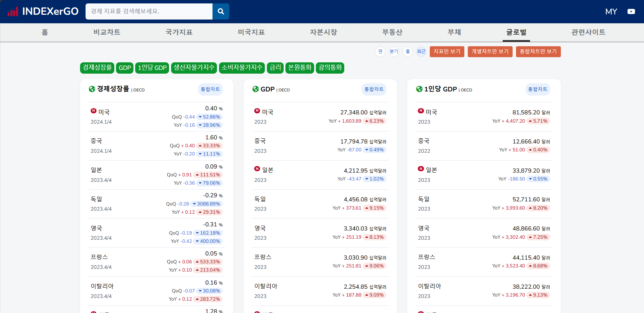Screen dimensions: 644x313
Task: Click 중국 row in 1인당 GDP card
Action: click(484, 146)
